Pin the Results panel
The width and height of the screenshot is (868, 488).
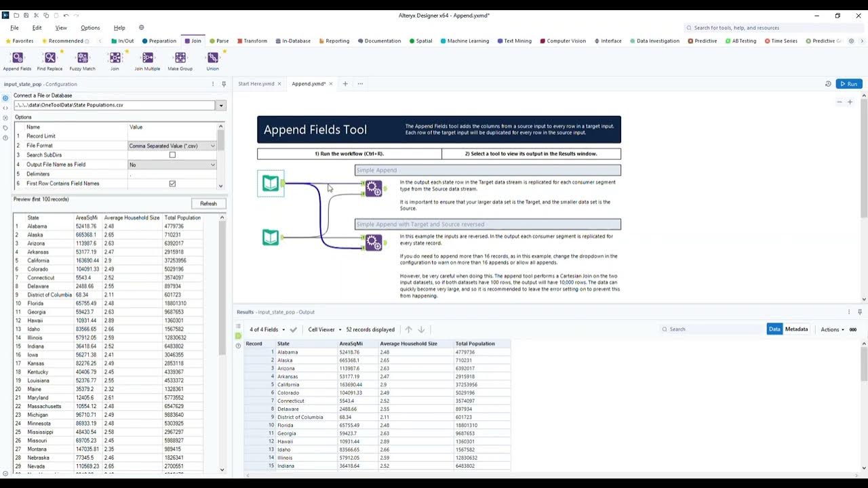[859, 312]
